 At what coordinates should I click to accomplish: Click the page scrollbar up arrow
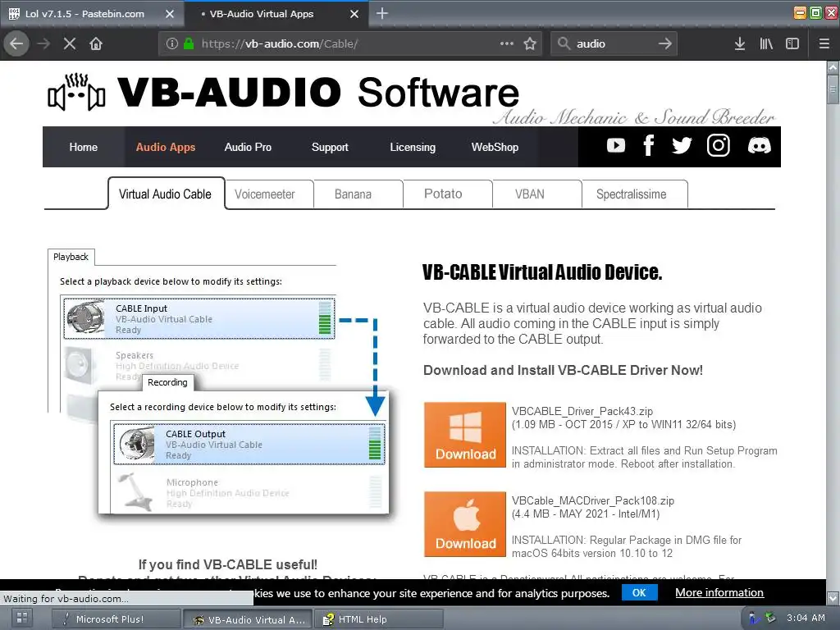(833, 68)
